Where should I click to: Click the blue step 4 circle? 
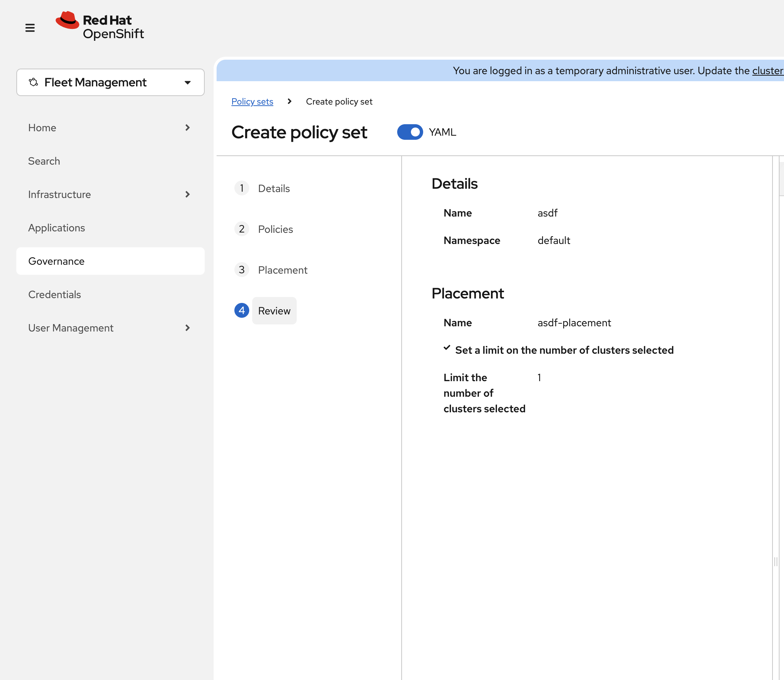(x=241, y=310)
